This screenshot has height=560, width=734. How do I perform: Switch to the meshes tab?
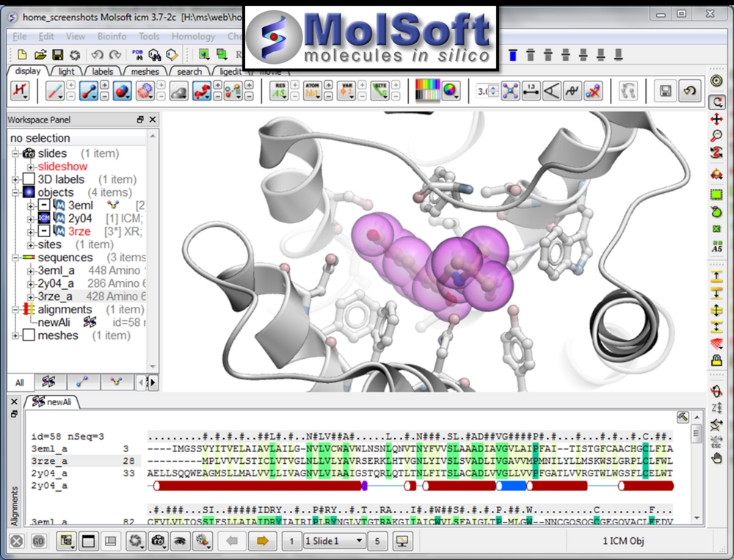(145, 72)
